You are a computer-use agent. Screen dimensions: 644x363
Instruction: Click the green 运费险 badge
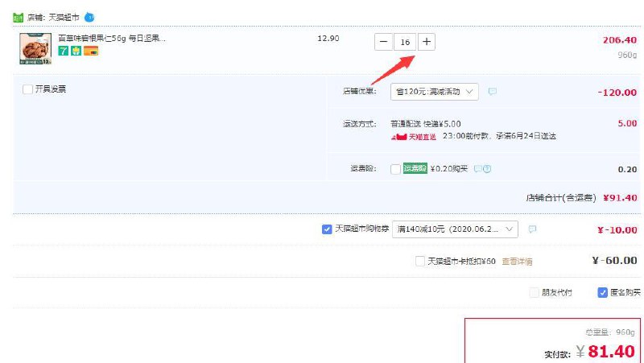(415, 168)
